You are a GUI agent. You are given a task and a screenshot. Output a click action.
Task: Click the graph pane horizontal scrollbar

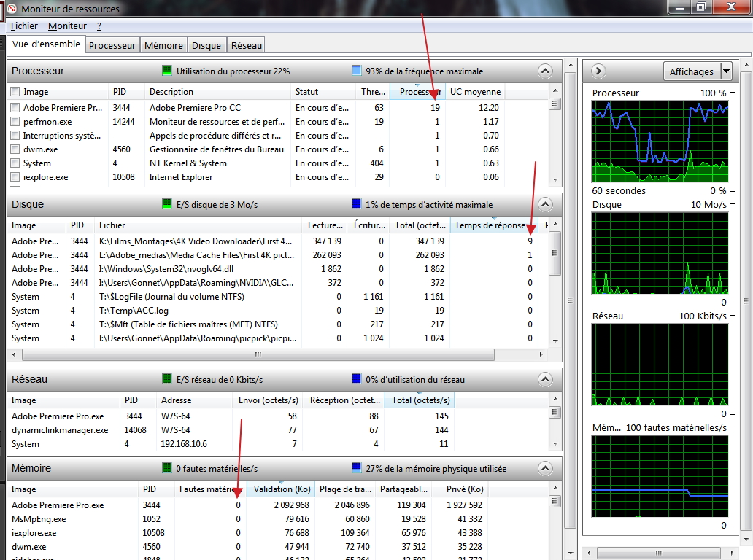[x=658, y=552]
